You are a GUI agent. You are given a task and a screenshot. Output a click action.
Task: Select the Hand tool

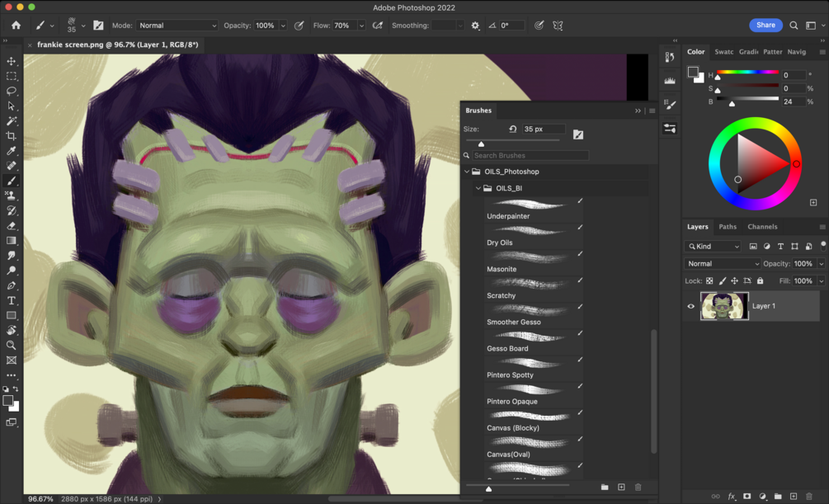click(x=11, y=330)
